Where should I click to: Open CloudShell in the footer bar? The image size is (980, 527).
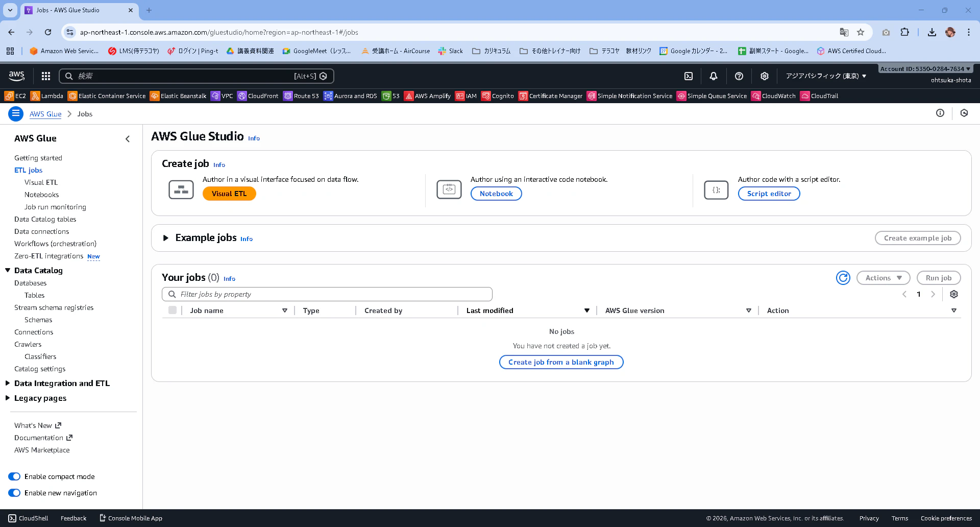[28, 518]
